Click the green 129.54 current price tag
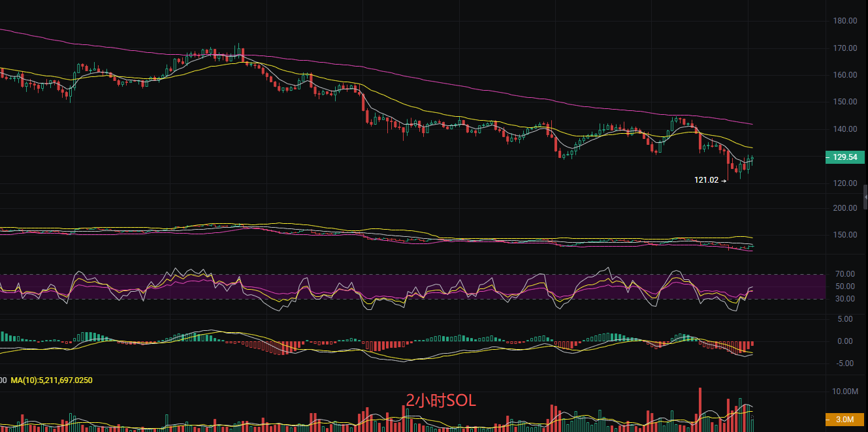This screenshot has width=868, height=432. pos(845,157)
